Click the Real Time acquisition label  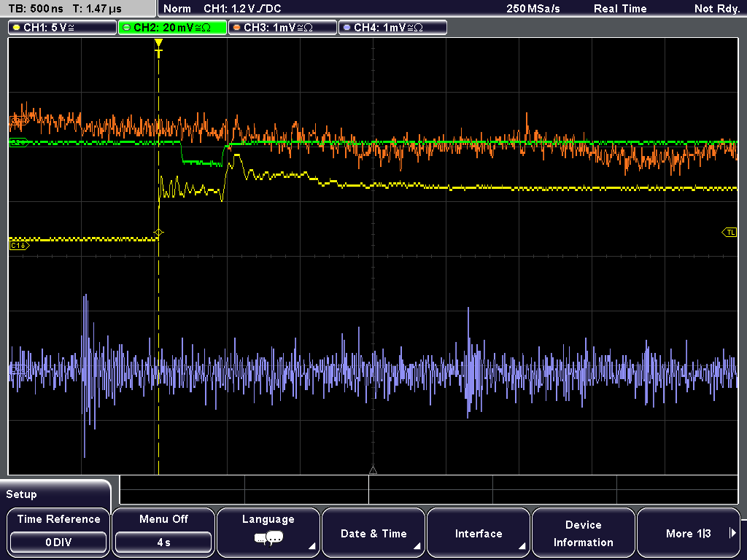click(620, 9)
